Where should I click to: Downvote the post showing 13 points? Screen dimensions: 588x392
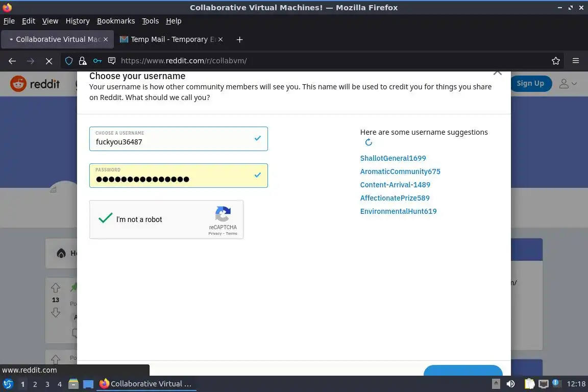(56, 312)
